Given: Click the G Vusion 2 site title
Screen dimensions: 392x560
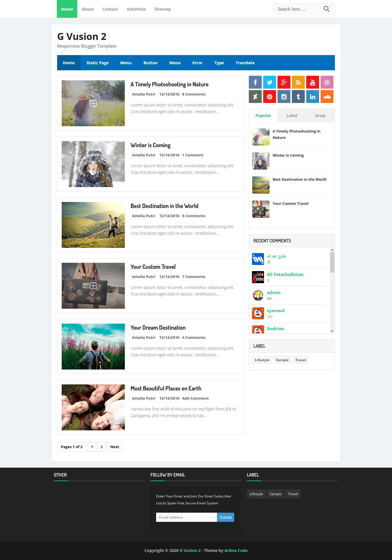Looking at the screenshot, I should pyautogui.click(x=82, y=36).
